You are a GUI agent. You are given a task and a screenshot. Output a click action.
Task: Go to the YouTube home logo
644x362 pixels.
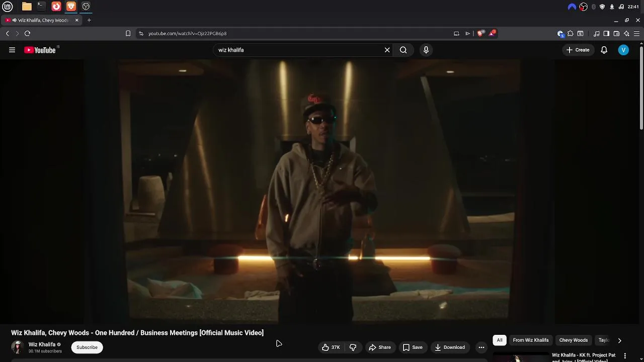(40, 50)
